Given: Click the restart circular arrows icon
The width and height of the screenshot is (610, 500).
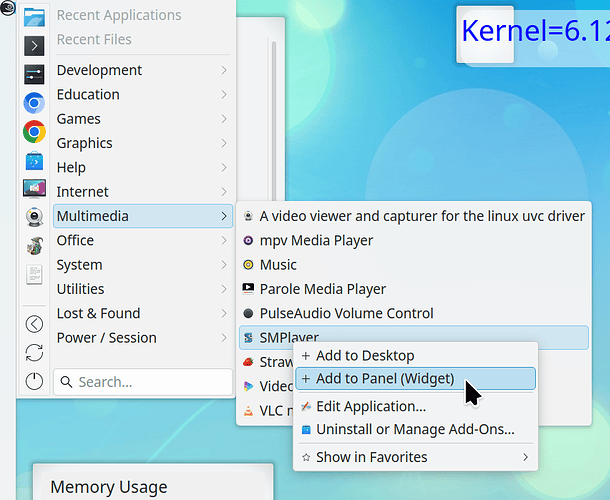Looking at the screenshot, I should pyautogui.click(x=34, y=353).
